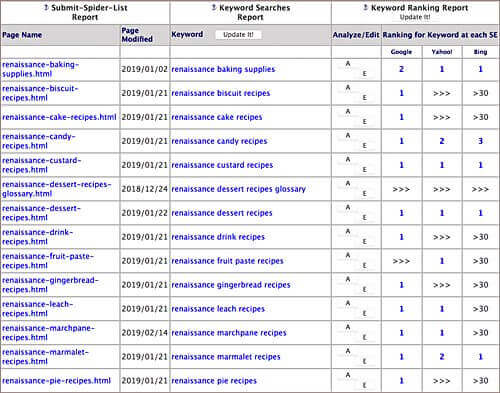
Task: Analyze 'renaissance fruit paste recipes' via A icon
Action: tap(348, 256)
